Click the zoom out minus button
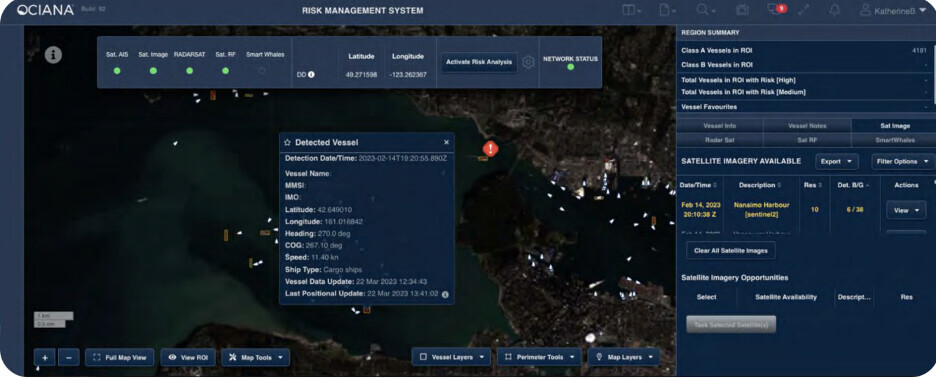Screen dimensions: 936x380 click(x=69, y=357)
